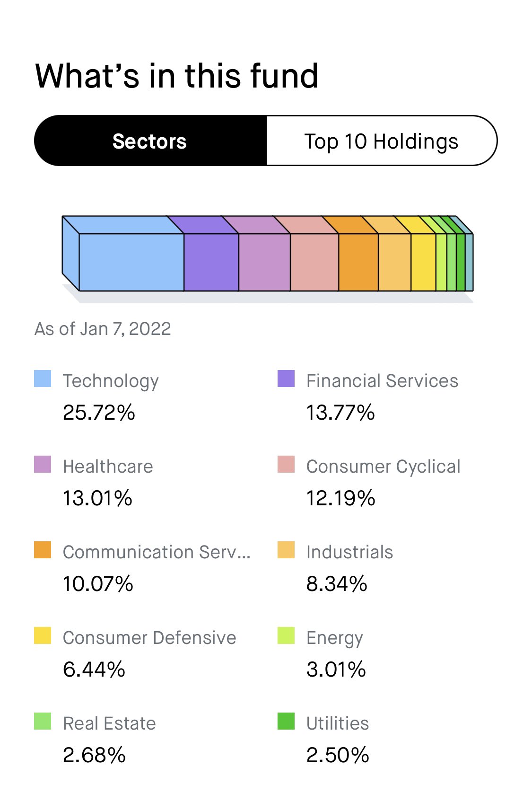Click the Consumer Defensive yellow swatch
Viewport: 532px width, 793px height.
point(43,636)
